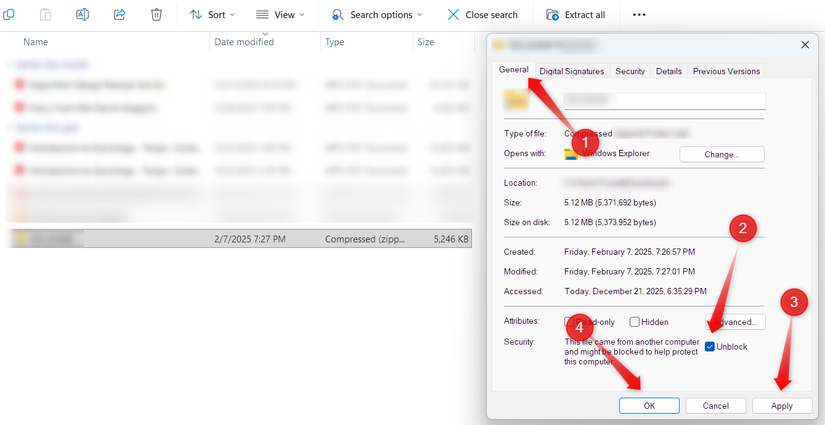Check the Hidden attribute checkbox
Image resolution: width=825 pixels, height=425 pixels.
tap(635, 322)
